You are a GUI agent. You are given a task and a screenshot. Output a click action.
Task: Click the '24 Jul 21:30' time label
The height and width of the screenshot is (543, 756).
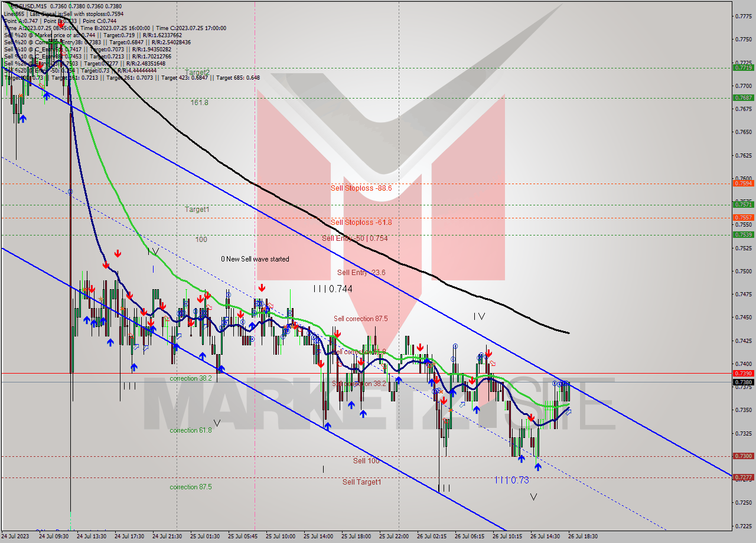coord(167,537)
